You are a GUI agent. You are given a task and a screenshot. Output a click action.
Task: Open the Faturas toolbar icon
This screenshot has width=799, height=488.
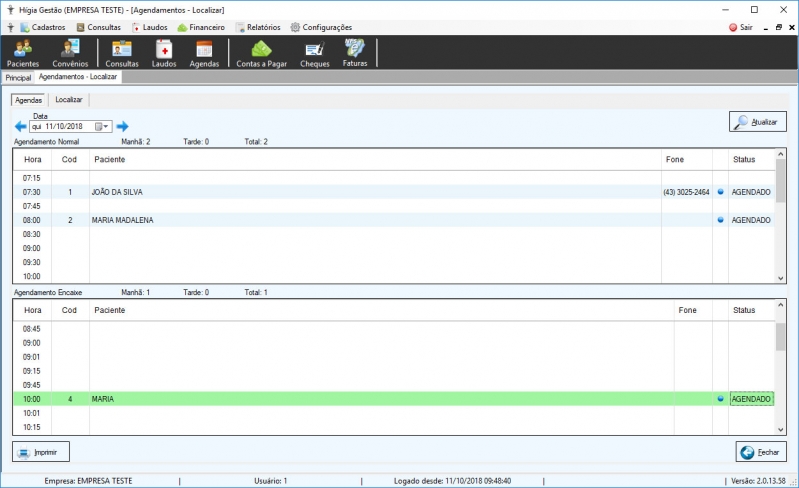(x=355, y=53)
